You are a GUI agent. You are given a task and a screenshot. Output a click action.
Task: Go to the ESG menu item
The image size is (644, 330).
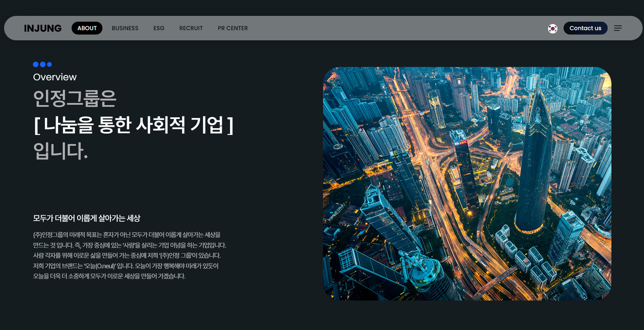tap(158, 28)
